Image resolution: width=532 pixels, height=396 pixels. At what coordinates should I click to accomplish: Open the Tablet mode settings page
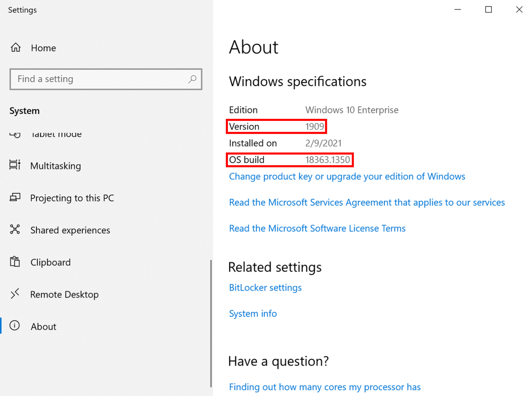coord(56,135)
